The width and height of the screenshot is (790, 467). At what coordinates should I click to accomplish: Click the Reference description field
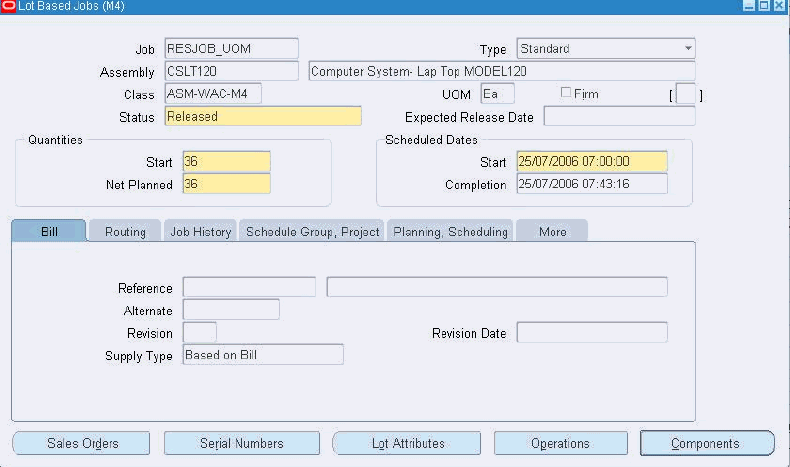click(497, 287)
